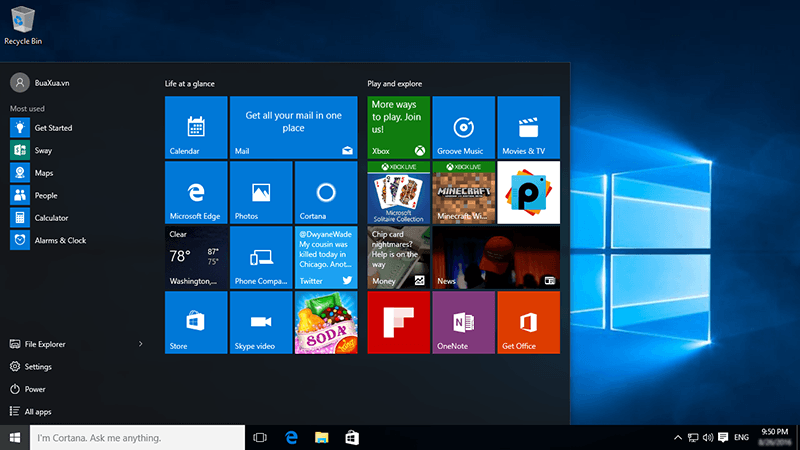
Task: Click the BuaXua.vn user account
Action: (x=40, y=83)
